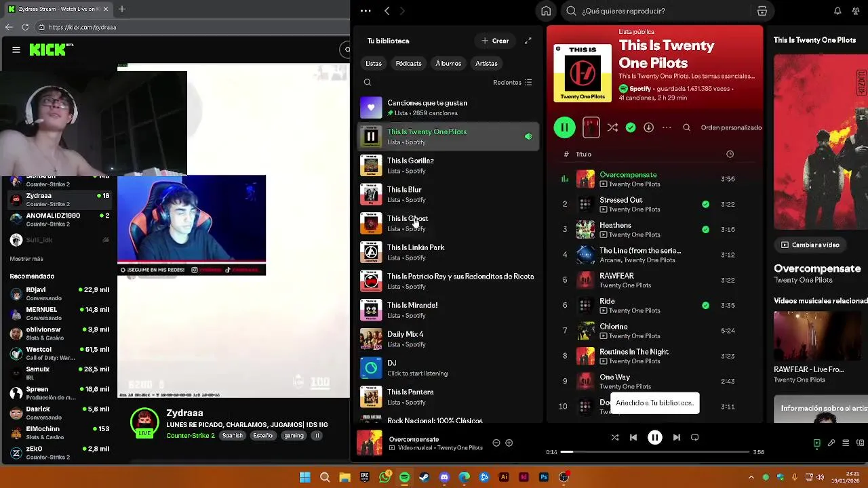Screen dimensions: 868x488
Task: Go to Spotify Home
Action: (546, 11)
